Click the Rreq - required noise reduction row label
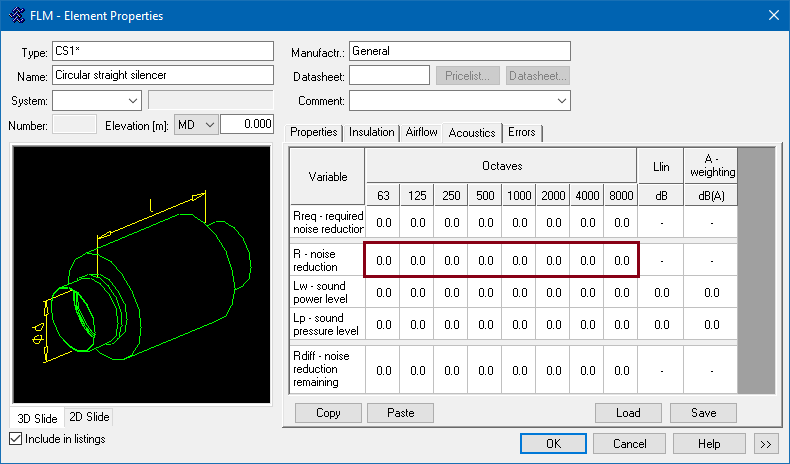The image size is (790, 464). click(328, 222)
